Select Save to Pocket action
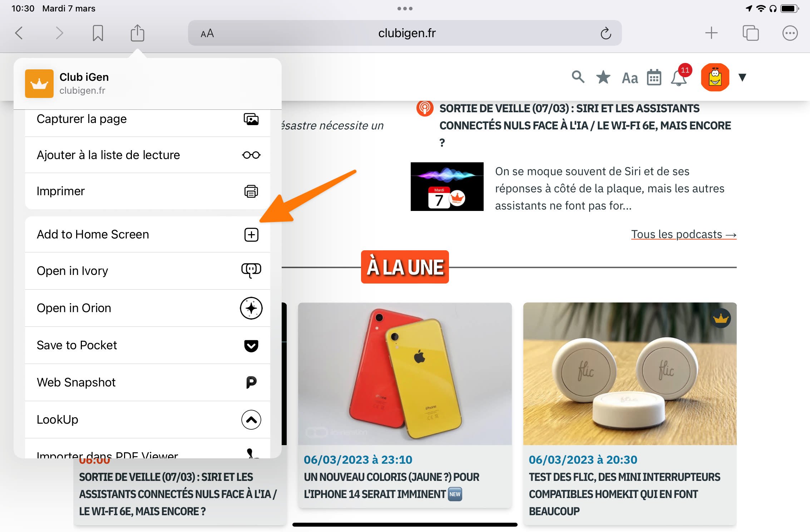The width and height of the screenshot is (810, 532). click(x=148, y=345)
